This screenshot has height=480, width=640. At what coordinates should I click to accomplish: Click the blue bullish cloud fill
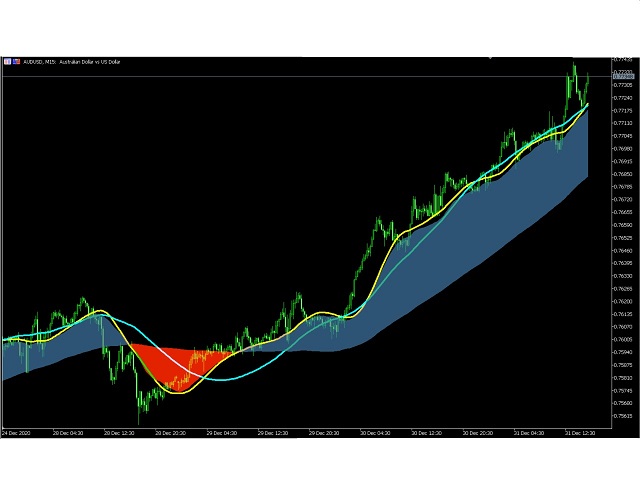(x=490, y=220)
